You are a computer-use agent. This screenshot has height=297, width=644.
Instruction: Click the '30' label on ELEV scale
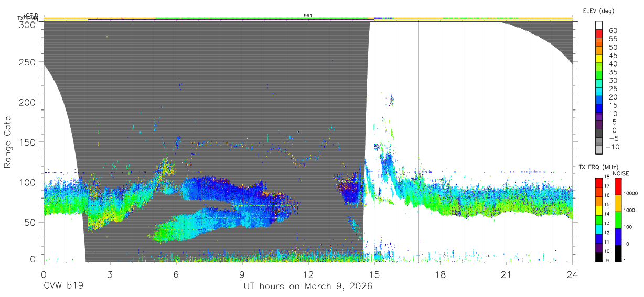click(613, 80)
